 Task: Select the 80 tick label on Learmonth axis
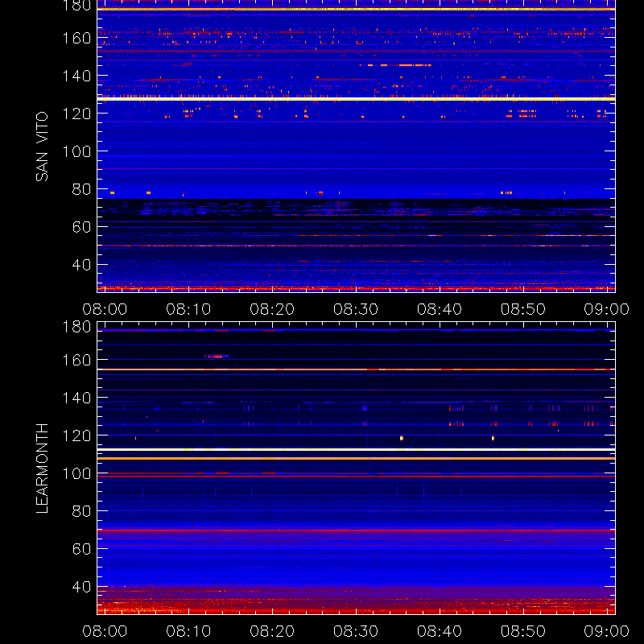pos(81,511)
